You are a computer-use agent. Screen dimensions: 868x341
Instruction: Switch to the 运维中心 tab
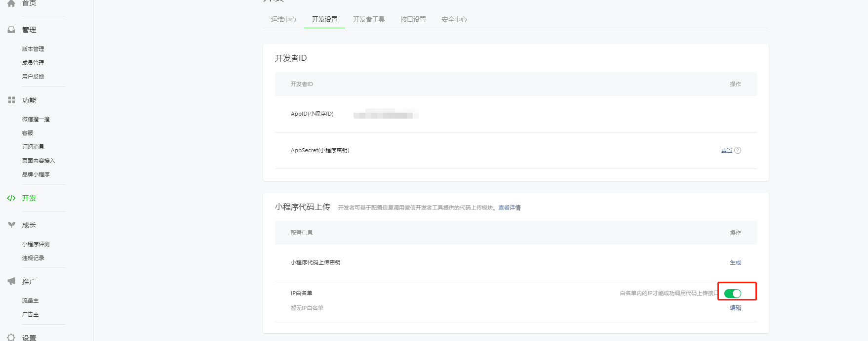(283, 19)
